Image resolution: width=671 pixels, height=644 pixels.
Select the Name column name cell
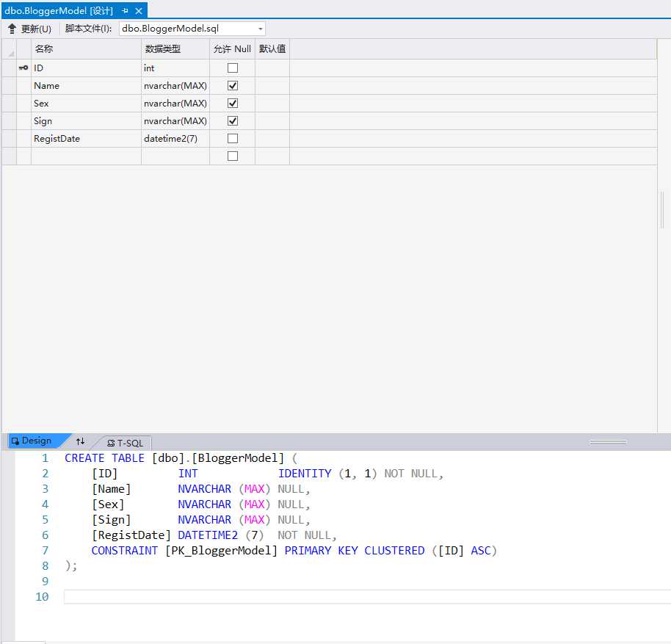[x=86, y=86]
